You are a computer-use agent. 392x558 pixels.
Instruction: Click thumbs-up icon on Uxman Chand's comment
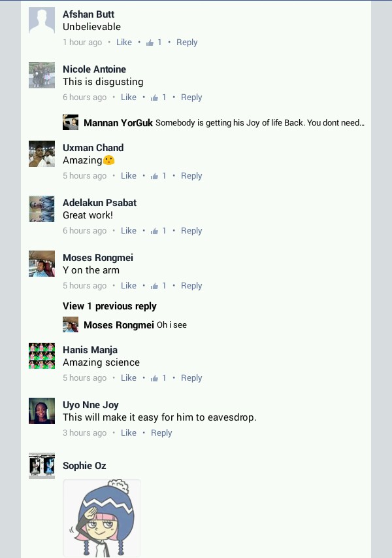[x=154, y=176]
